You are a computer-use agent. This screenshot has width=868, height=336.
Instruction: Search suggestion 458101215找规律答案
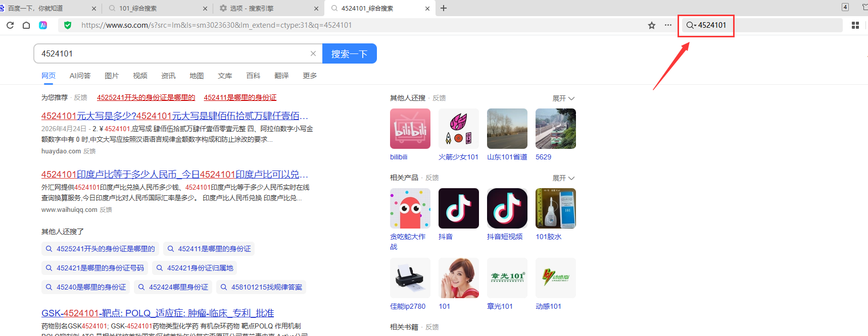[x=261, y=287]
